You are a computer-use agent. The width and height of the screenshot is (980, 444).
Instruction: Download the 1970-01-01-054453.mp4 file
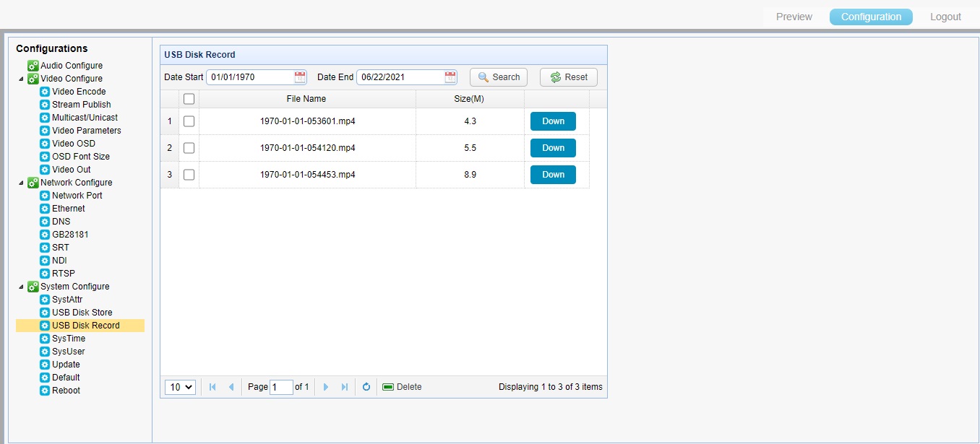tap(553, 175)
